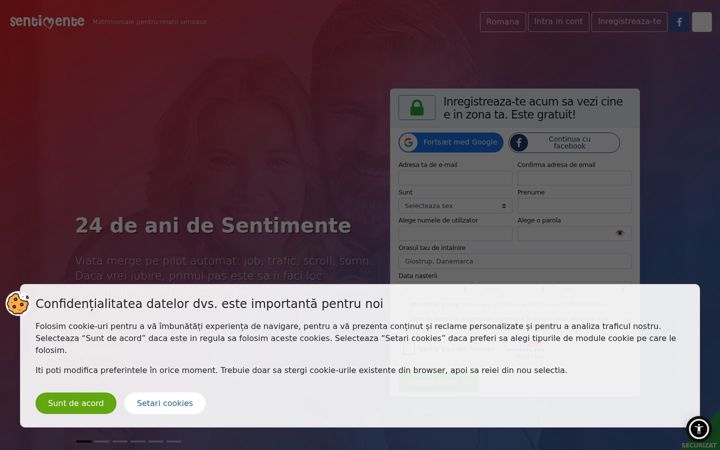Click the 'Iti poti modifica preferintele' paragraph

click(x=301, y=370)
